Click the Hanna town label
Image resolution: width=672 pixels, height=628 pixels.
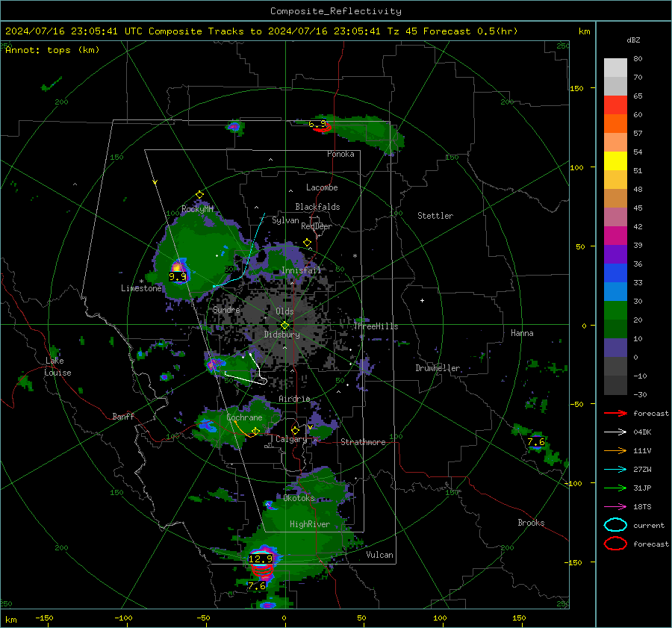522,333
